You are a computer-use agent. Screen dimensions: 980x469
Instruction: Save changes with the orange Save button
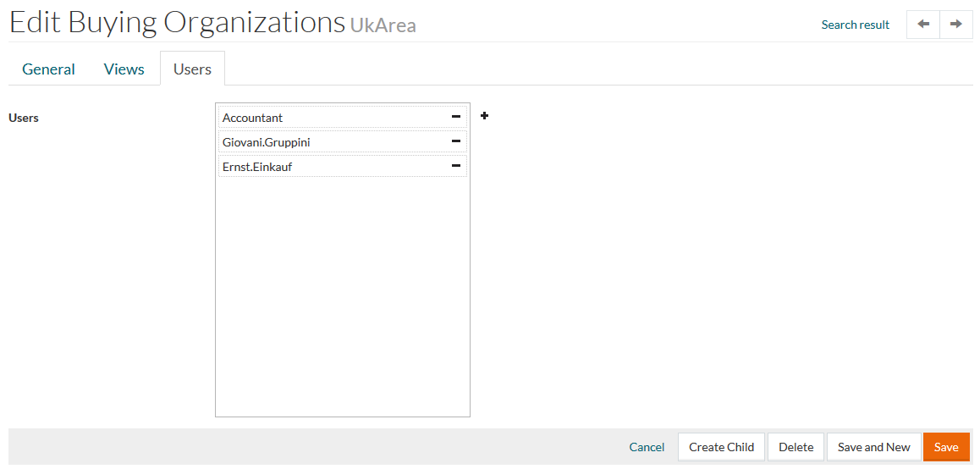pos(945,447)
